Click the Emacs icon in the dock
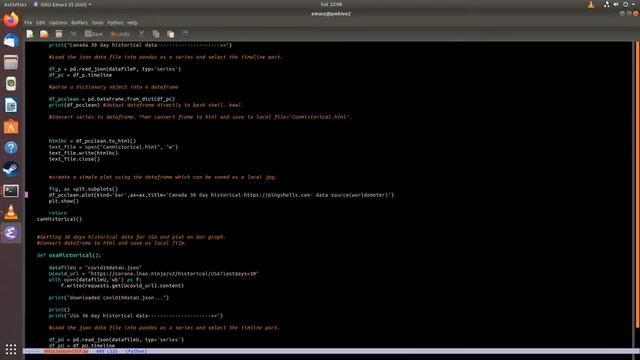Screen dimensions: 640x360 pyautogui.click(x=11, y=233)
